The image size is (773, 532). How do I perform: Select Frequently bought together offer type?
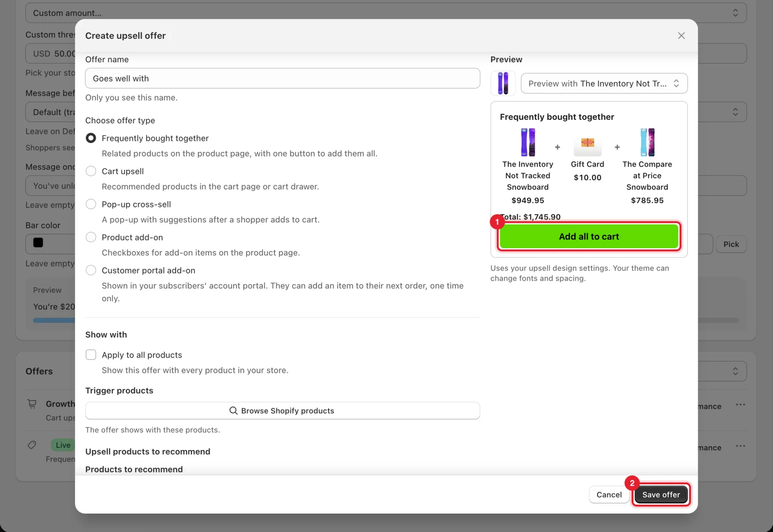click(x=91, y=138)
